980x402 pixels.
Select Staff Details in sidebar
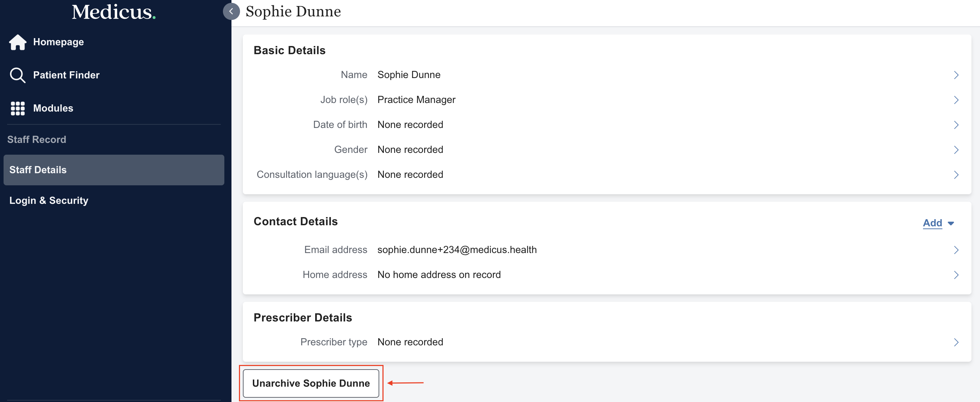[x=113, y=170]
